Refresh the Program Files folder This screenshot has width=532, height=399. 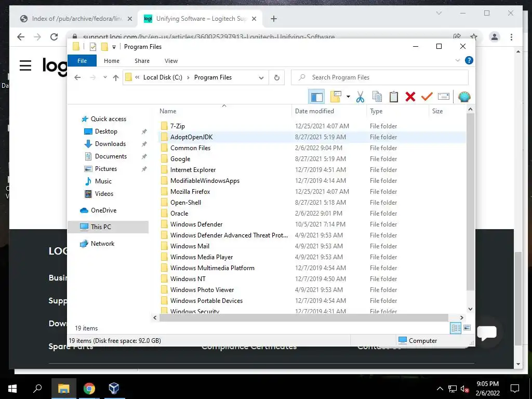coord(276,78)
